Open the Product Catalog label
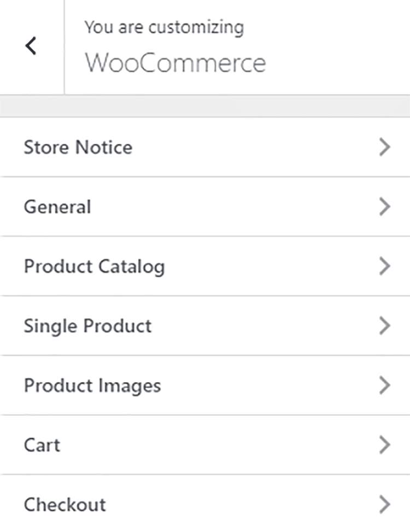410x532 pixels. (x=94, y=266)
